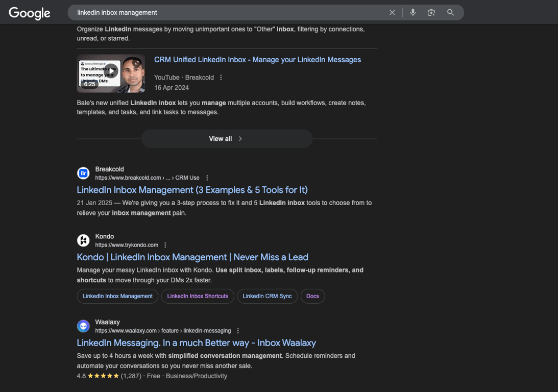Open CRM Unified LinkedIn Inbox video link
The width and height of the screenshot is (558, 392).
click(257, 60)
